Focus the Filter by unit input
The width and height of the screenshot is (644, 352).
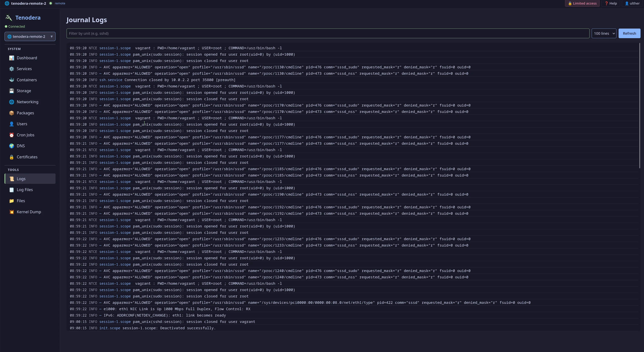click(328, 33)
